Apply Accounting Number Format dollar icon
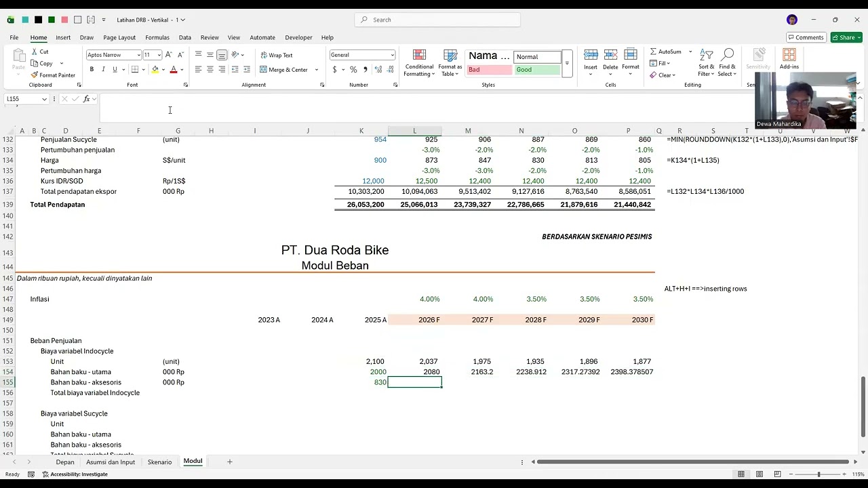The height and width of the screenshot is (488, 868). [334, 69]
